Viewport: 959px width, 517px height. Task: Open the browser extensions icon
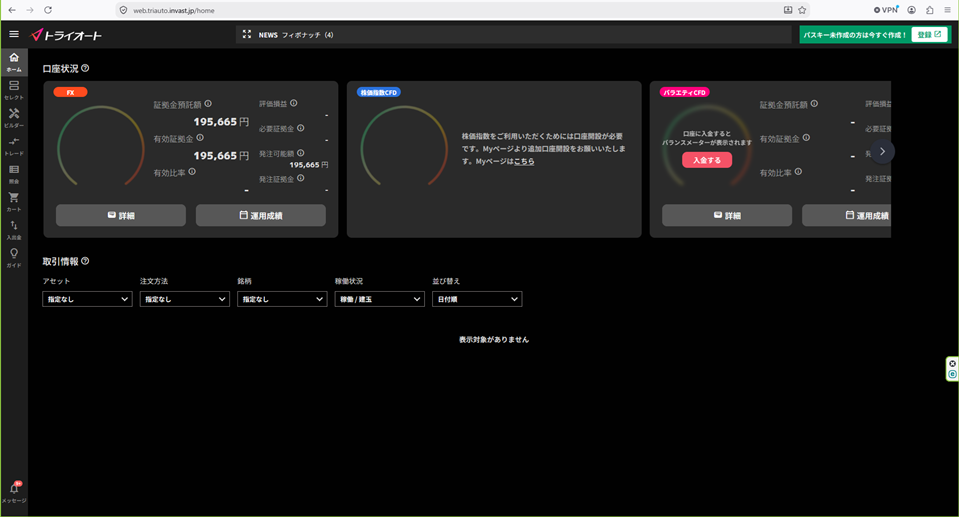930,10
